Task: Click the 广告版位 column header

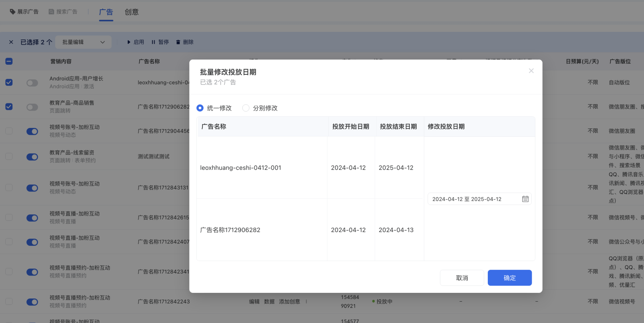Action: point(620,62)
